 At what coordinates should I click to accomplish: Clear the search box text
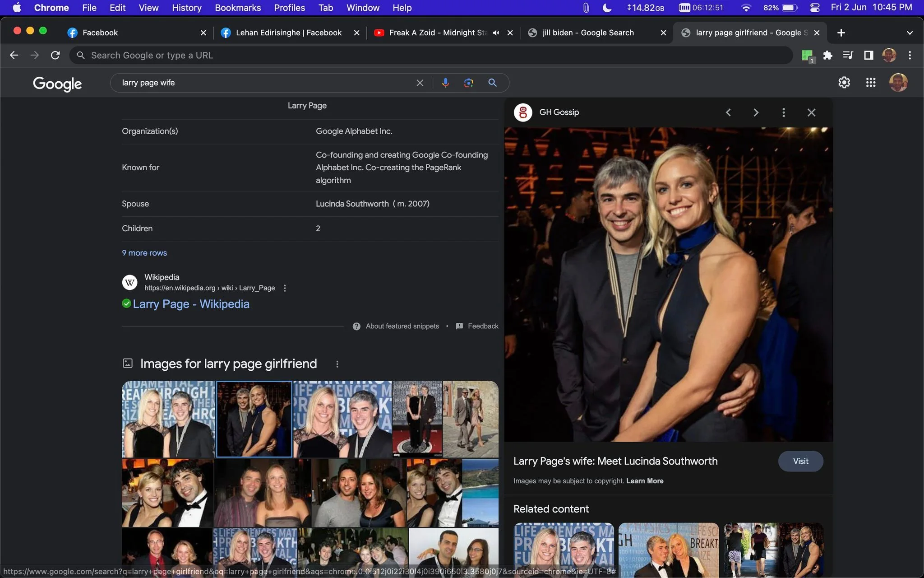[420, 83]
